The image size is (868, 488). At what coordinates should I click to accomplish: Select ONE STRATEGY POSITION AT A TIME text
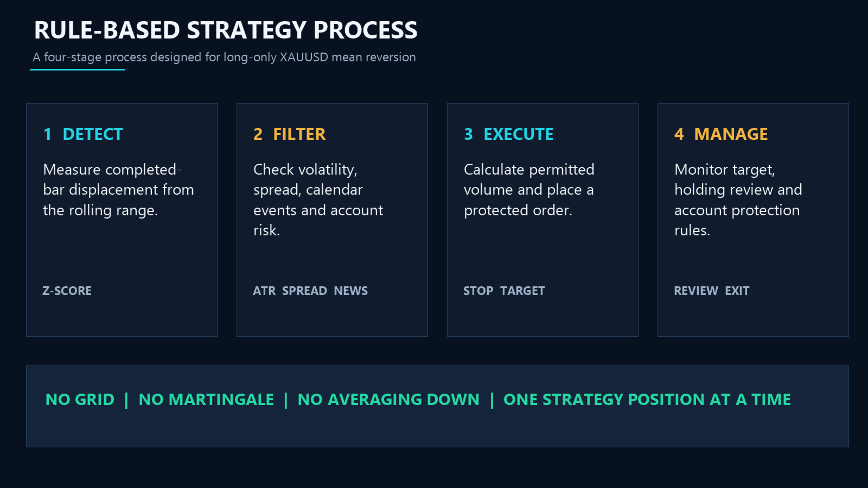pos(647,400)
